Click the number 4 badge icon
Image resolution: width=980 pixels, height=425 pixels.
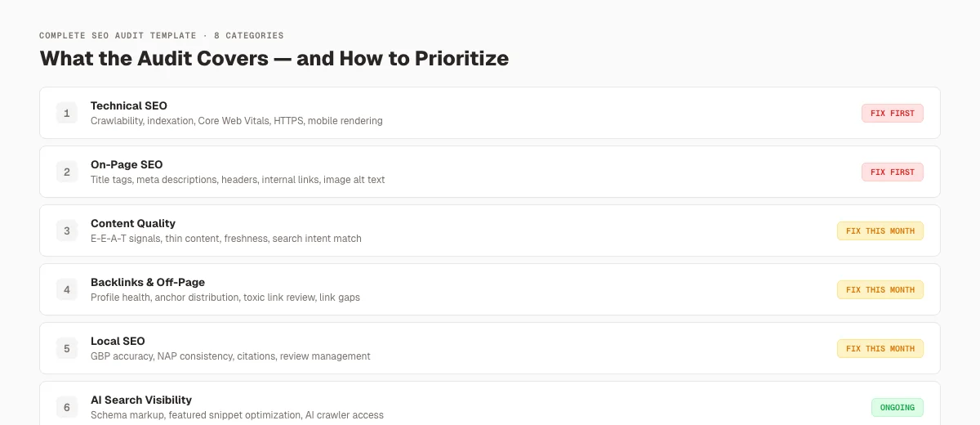(x=67, y=289)
